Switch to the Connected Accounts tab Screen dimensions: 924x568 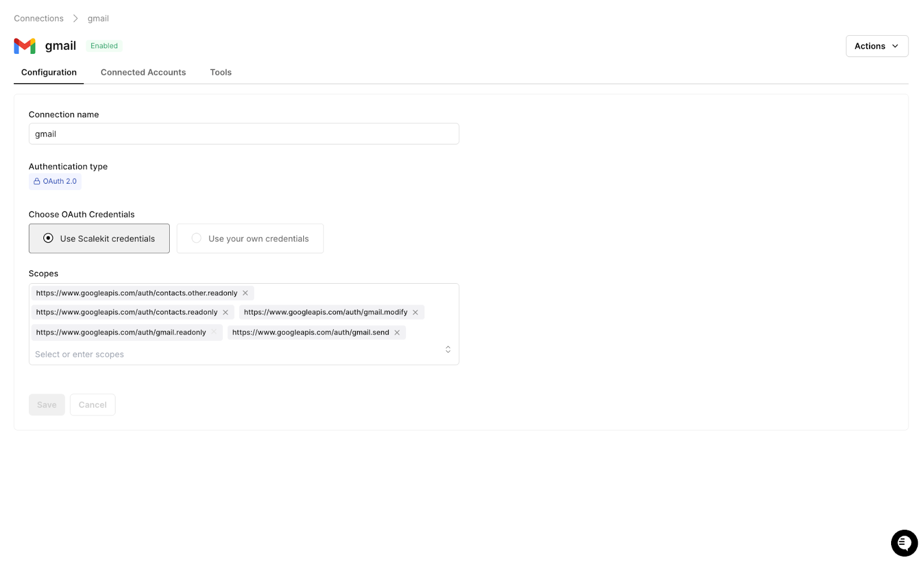(x=143, y=72)
